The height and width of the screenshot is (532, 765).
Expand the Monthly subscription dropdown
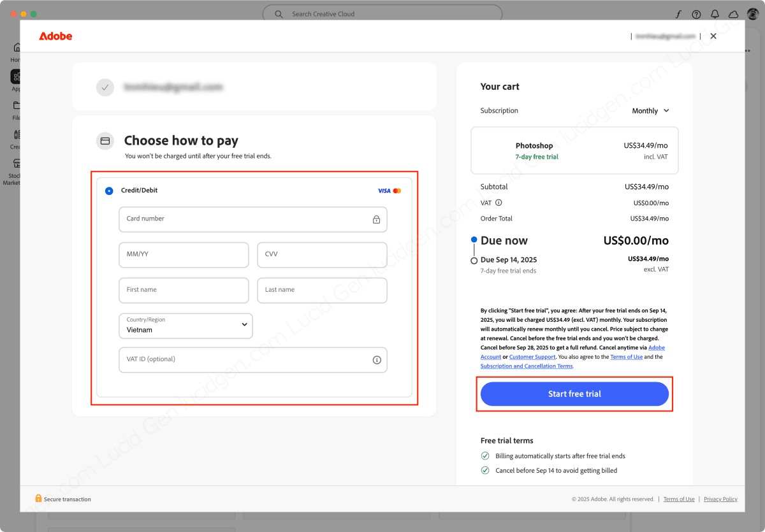[x=650, y=111]
